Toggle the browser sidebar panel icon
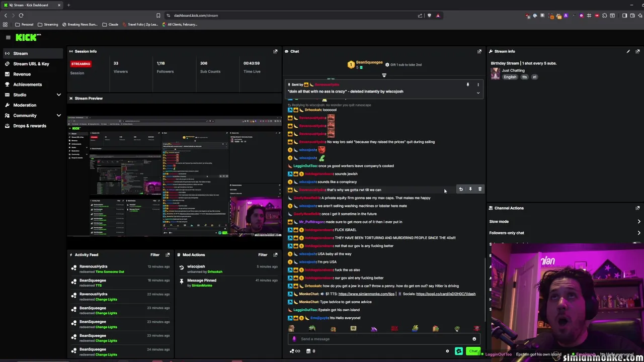 tap(624, 16)
